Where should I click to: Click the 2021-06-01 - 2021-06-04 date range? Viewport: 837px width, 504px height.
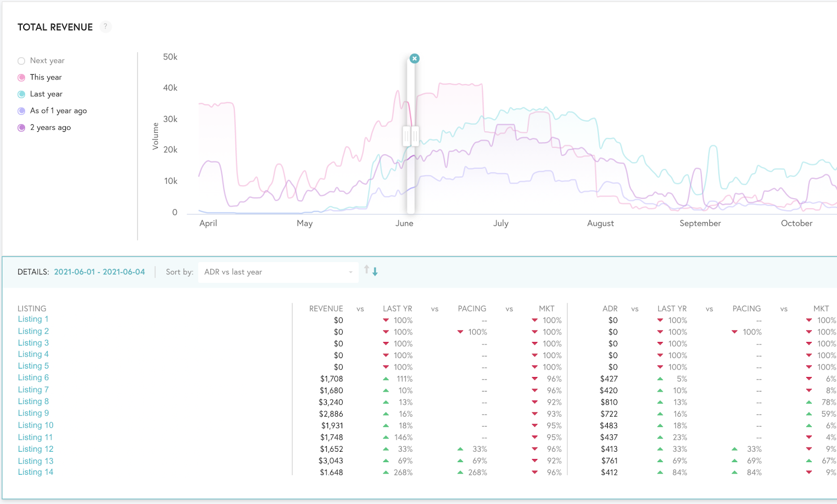pyautogui.click(x=99, y=272)
